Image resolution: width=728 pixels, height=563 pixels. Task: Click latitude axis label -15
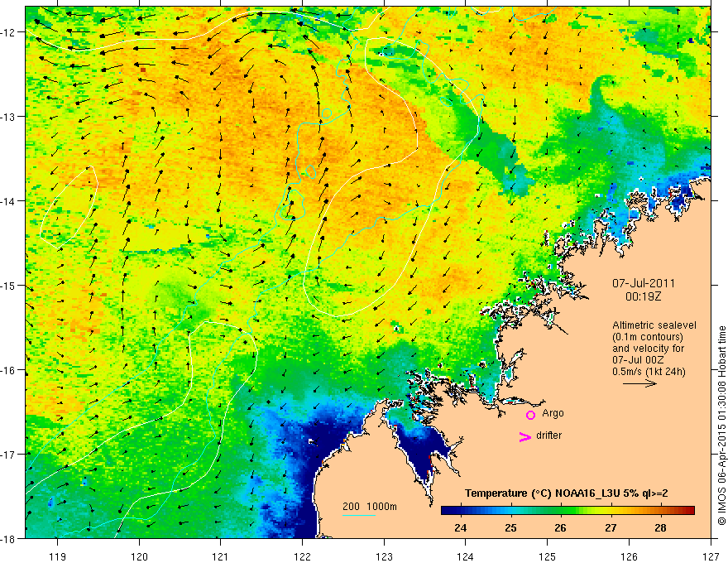pos(8,285)
